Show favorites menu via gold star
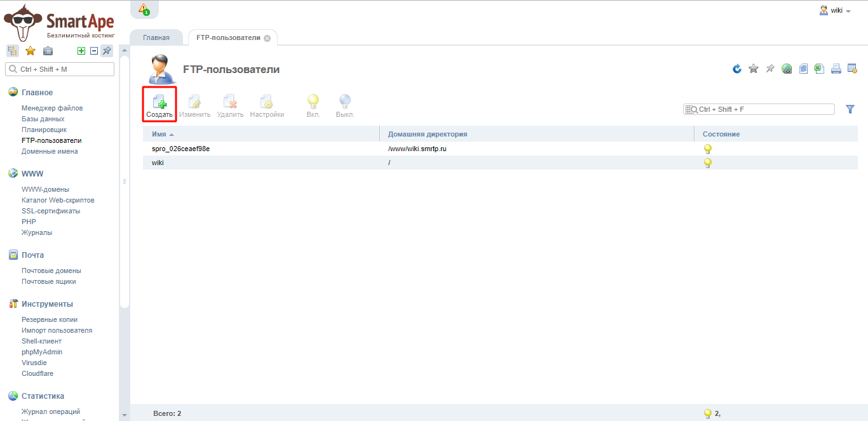The image size is (868, 421). coord(30,51)
